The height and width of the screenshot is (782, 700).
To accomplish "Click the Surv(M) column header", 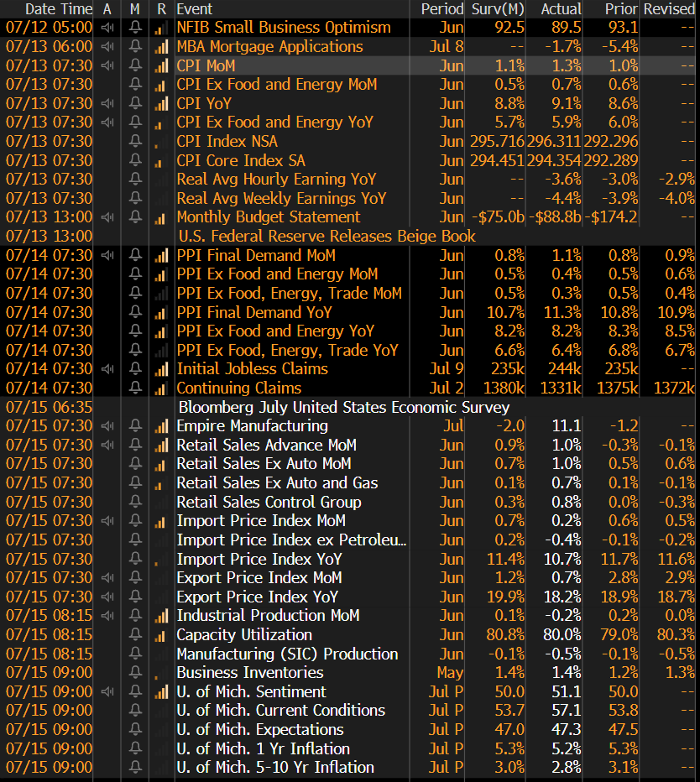I will coord(497,8).
